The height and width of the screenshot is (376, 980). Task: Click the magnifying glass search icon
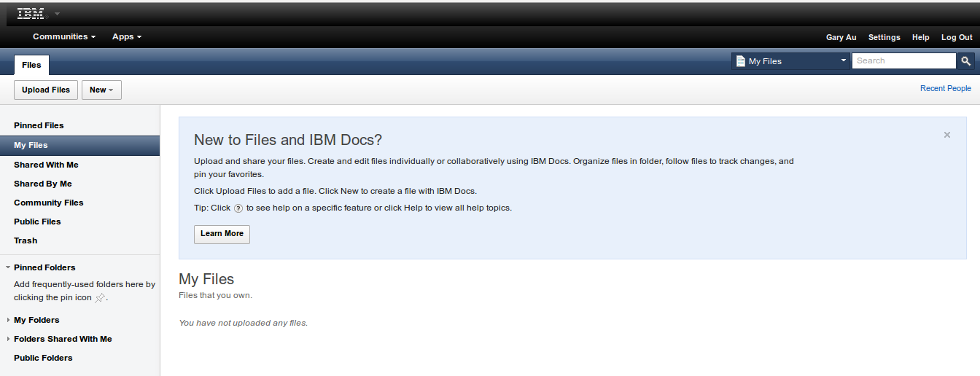[965, 61]
